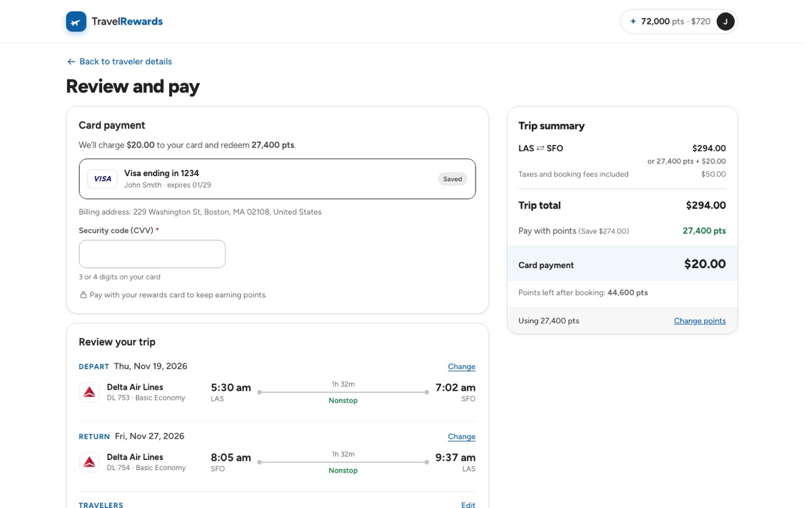Click the Nonstop label on return flight

point(343,471)
